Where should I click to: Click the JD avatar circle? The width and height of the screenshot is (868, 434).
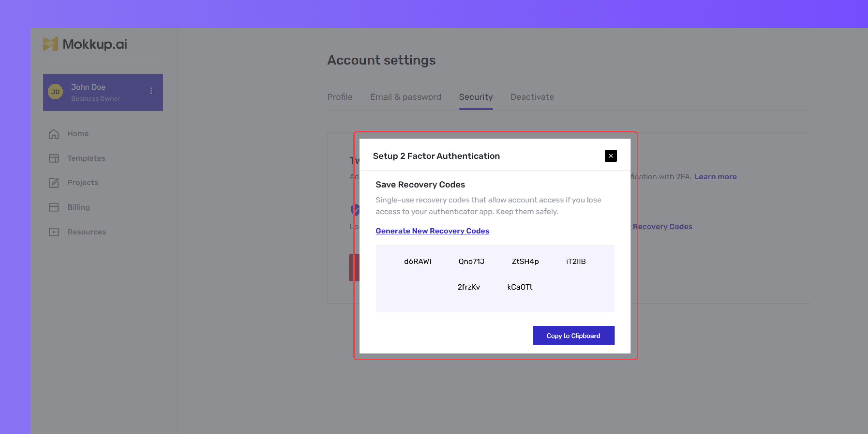pyautogui.click(x=55, y=92)
